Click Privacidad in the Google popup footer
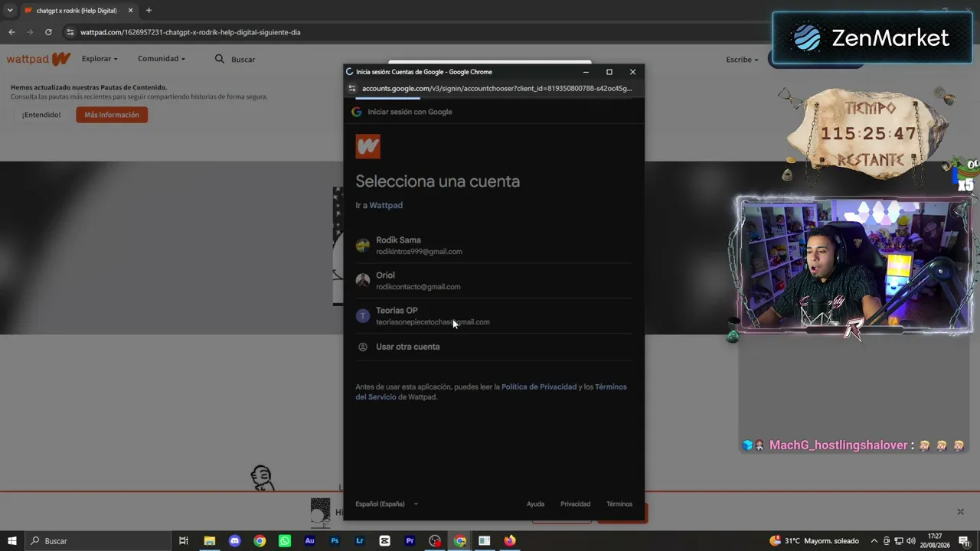Screen dimensions: 980x551 click(x=575, y=504)
